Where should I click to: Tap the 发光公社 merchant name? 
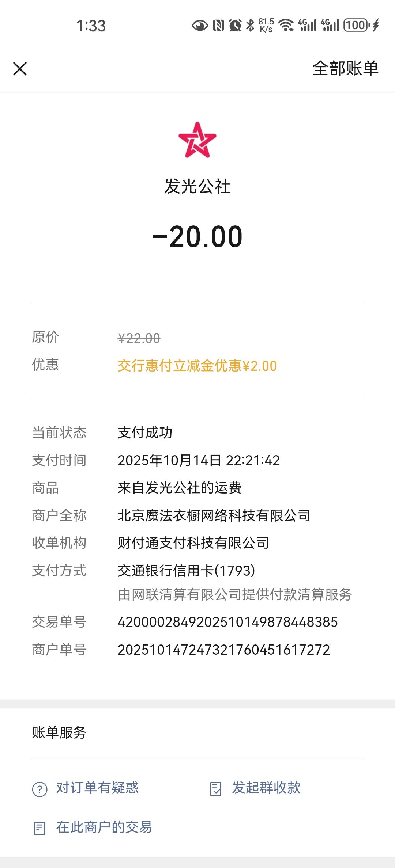tap(197, 186)
